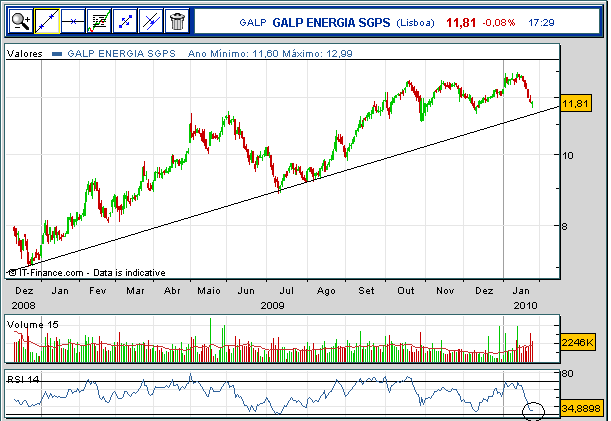This screenshot has width=611, height=421.
Task: Click the bold GALP ENERGIA SGPS title
Action: pyautogui.click(x=331, y=23)
